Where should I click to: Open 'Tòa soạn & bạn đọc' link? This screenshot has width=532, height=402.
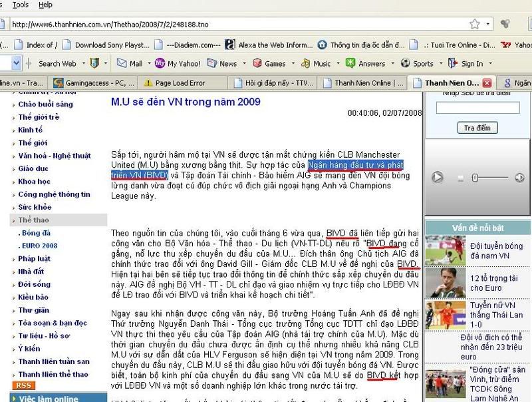tap(53, 323)
